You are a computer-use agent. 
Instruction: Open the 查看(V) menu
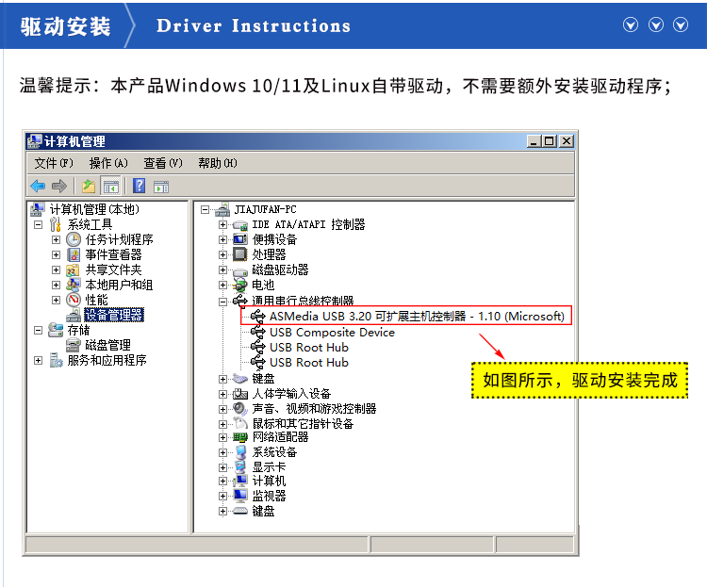coord(163,163)
